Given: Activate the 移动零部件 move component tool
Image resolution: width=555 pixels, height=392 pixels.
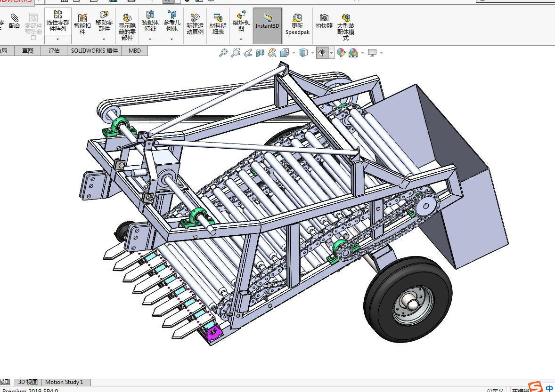Looking at the screenshot, I should click(104, 21).
